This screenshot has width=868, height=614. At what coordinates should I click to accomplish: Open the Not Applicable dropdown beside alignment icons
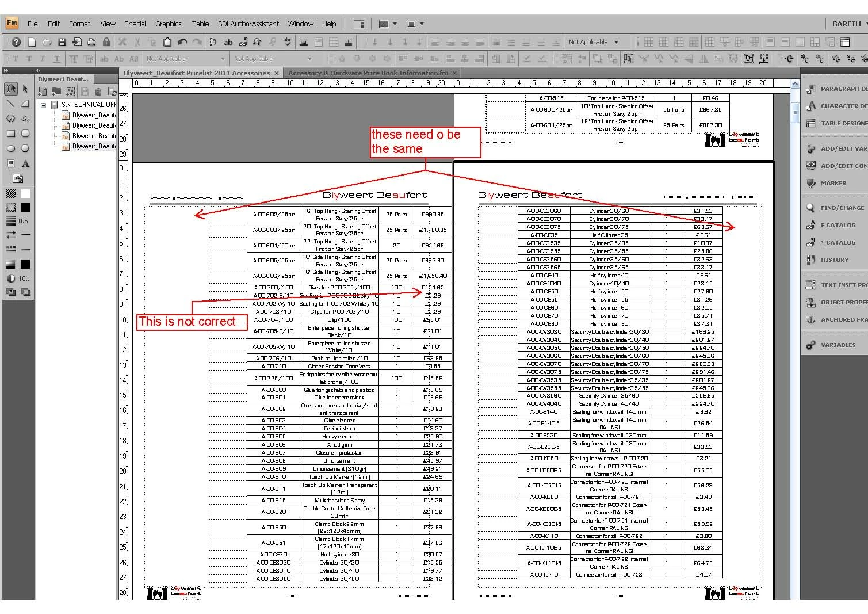click(x=594, y=42)
